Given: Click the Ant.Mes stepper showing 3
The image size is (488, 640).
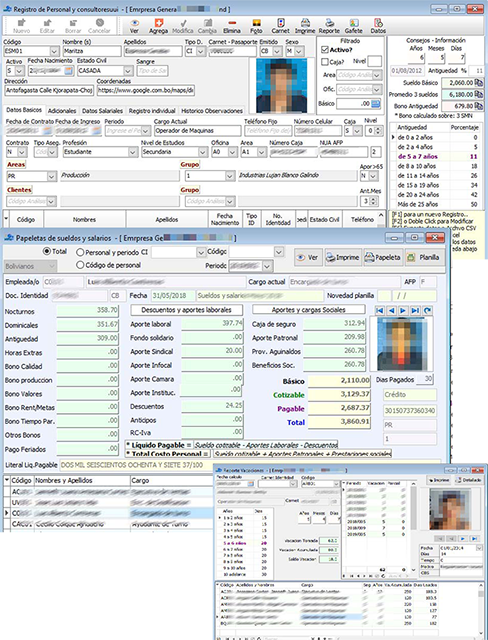Looking at the screenshot, I should 372,201.
